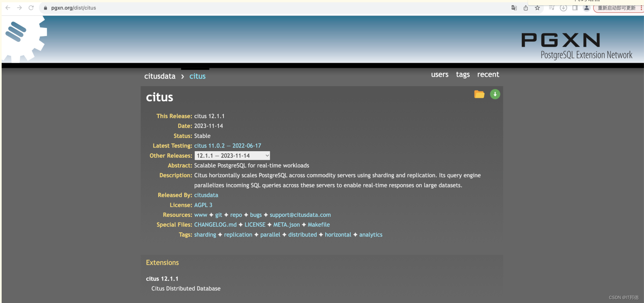Download citus with green arrow icon
The width and height of the screenshot is (644, 303).
(x=495, y=94)
